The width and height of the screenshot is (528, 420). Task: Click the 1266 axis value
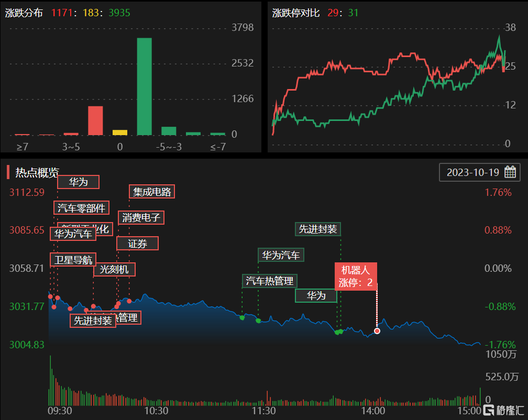pyautogui.click(x=243, y=98)
